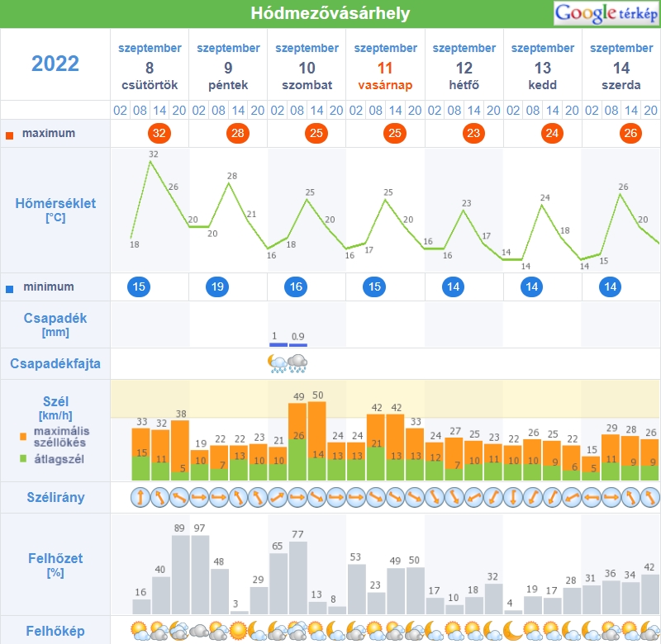Select the szeptember 8 csütörtök column header
The width and height of the screenshot is (661, 644).
(x=150, y=67)
